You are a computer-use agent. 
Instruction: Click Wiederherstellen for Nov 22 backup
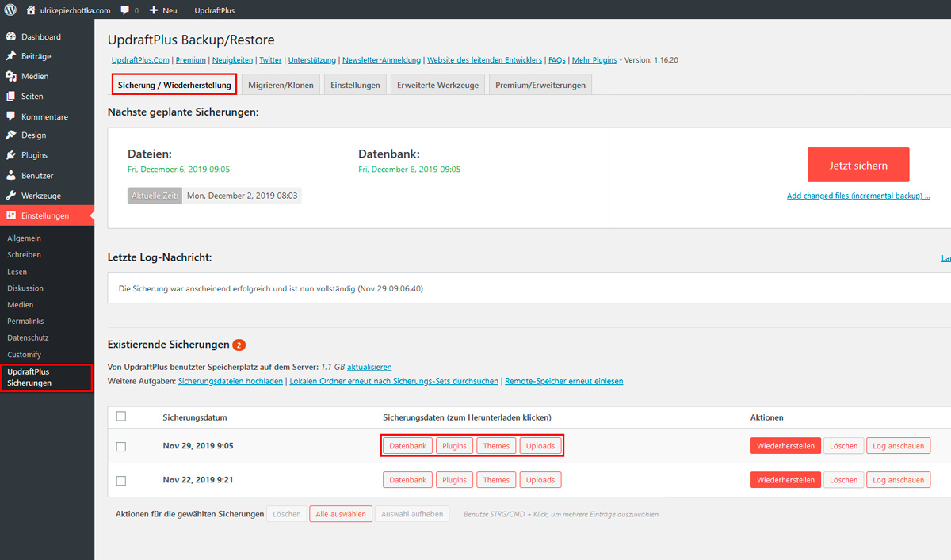tap(785, 480)
